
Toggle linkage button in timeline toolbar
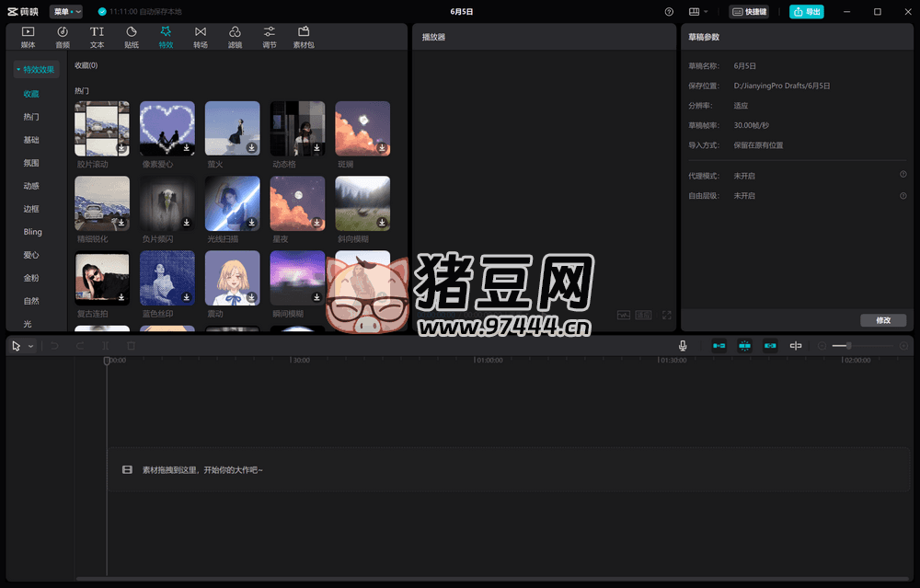click(770, 345)
